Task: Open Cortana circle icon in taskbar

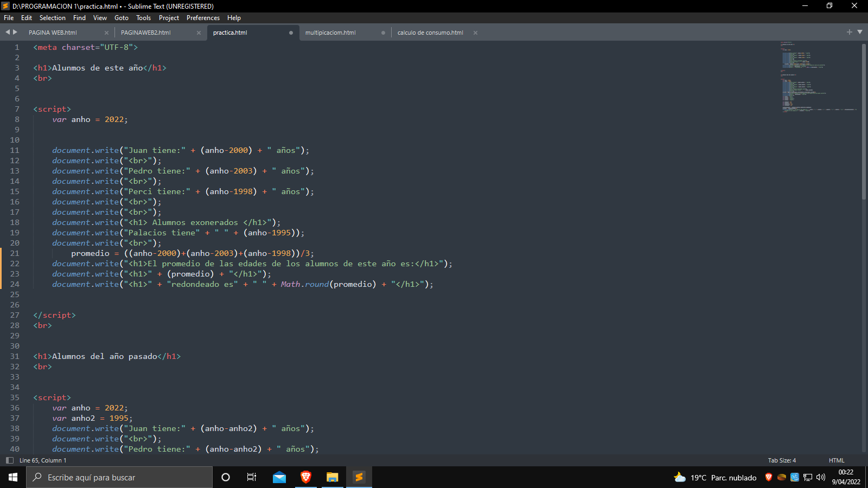Action: [226, 477]
